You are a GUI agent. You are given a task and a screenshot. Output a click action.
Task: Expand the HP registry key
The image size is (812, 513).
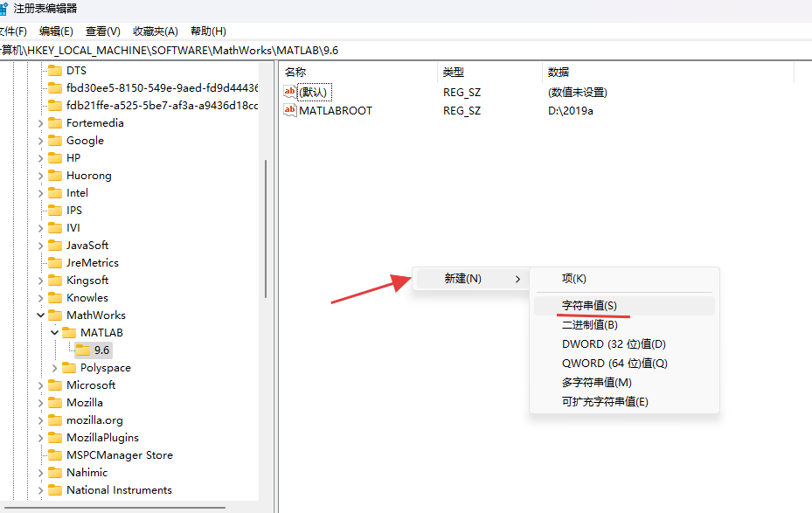coord(40,158)
